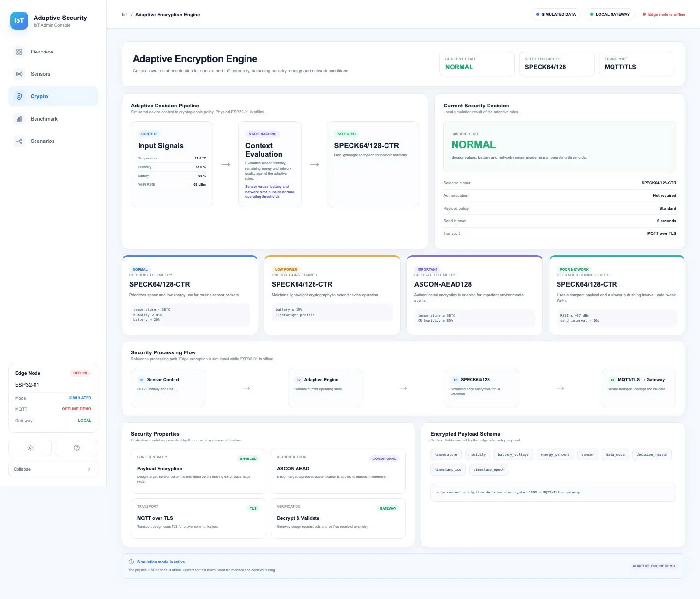
Task: Click the Context Evaluation state machine card
Action: pyautogui.click(x=270, y=164)
